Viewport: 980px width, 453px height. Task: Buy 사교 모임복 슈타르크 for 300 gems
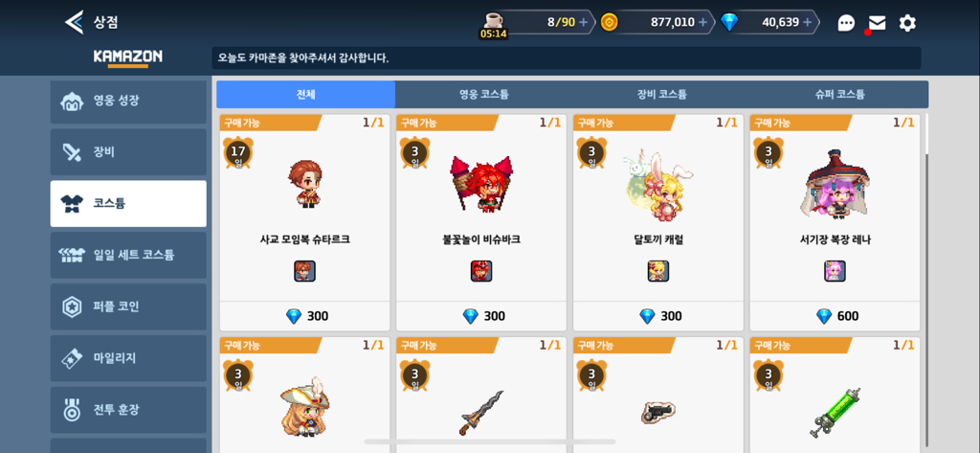tap(305, 316)
